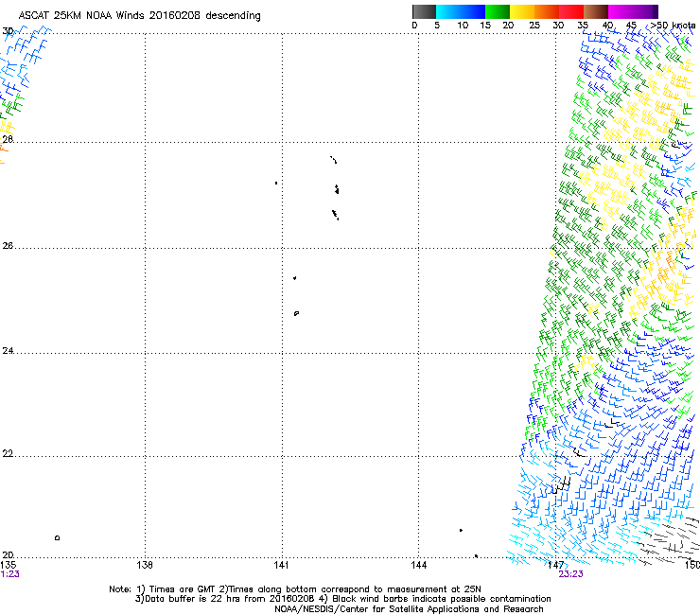
Task: Click the small island outline near 136E 20N
Action: 57,537
